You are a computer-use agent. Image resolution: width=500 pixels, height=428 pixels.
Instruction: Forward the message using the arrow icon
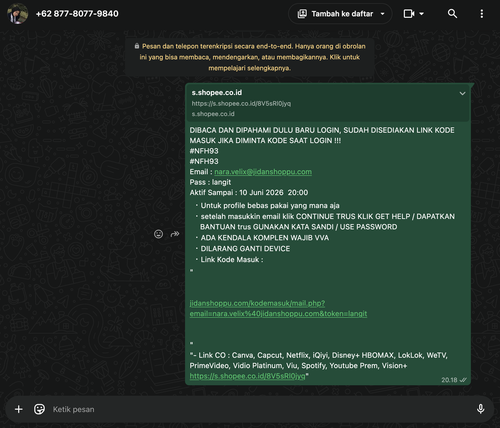tap(175, 234)
